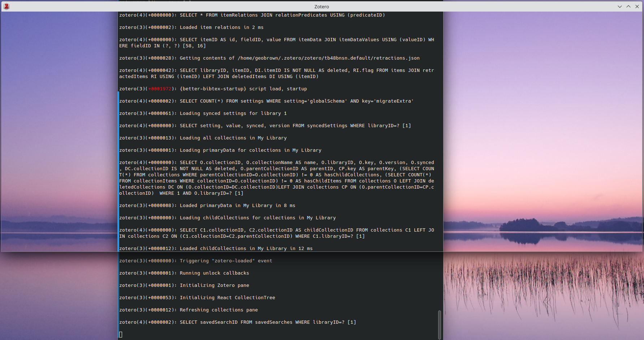The image size is (644, 340).
Task: Click "SELECT itemID AS id, fieldID" query
Action: pyautogui.click(x=277, y=43)
